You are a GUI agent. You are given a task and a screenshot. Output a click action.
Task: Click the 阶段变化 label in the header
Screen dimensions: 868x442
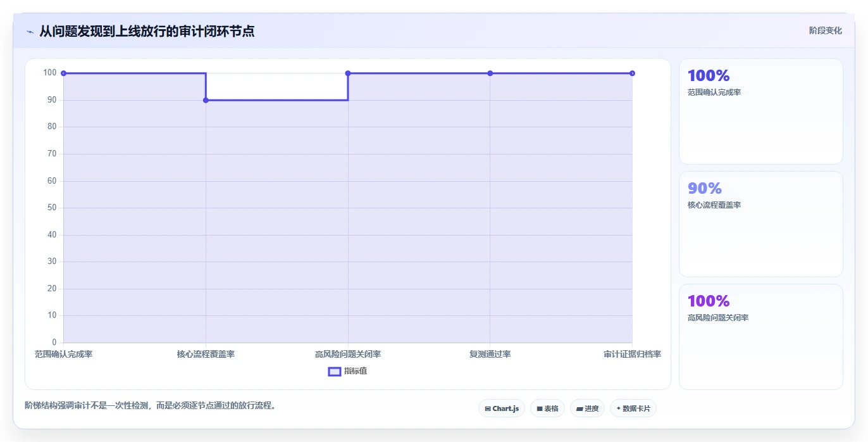pos(826,30)
